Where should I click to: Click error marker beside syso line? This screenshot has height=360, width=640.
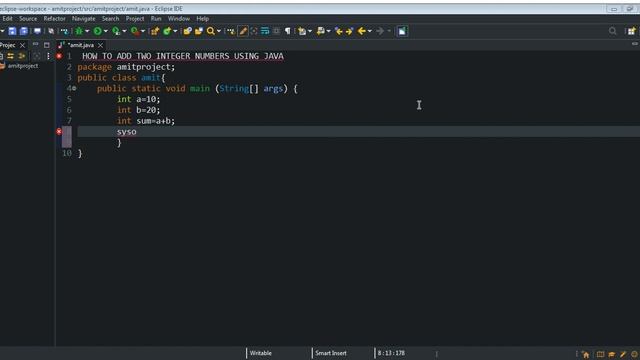point(59,131)
